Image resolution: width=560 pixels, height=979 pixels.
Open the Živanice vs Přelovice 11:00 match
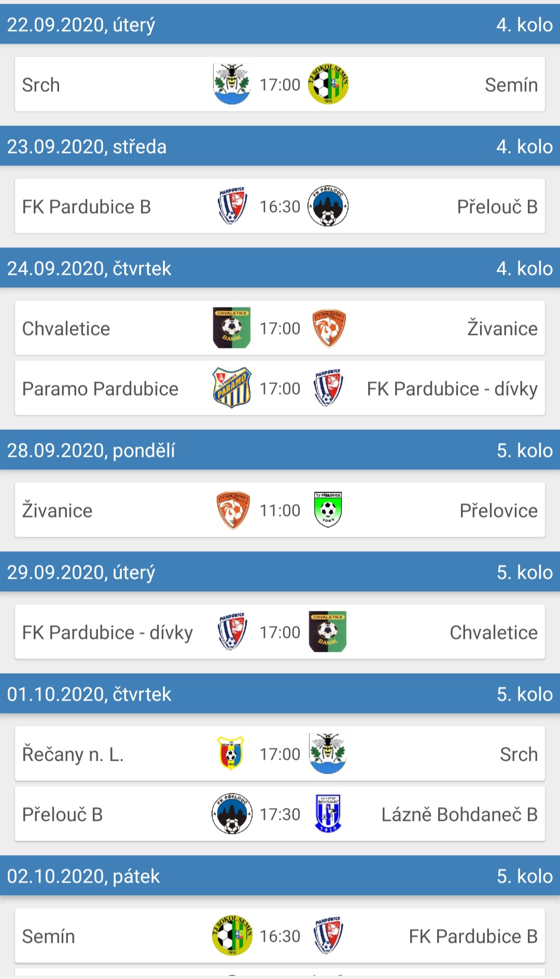coord(280,510)
